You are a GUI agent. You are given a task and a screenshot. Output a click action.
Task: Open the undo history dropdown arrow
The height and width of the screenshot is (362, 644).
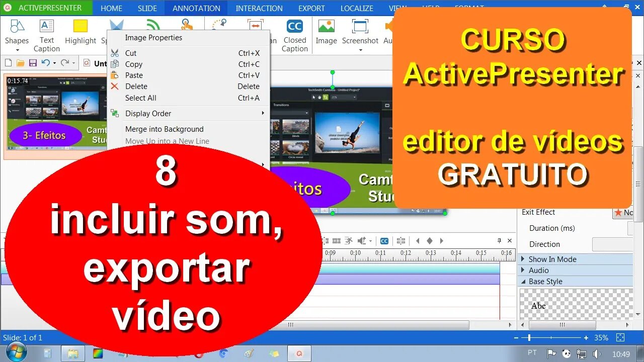pyautogui.click(x=54, y=63)
